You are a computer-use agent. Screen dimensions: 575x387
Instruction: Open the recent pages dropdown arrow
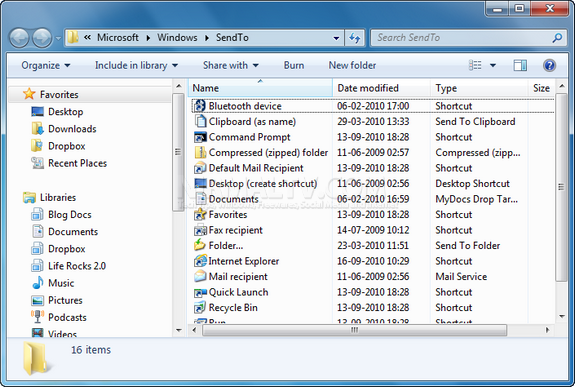click(58, 38)
